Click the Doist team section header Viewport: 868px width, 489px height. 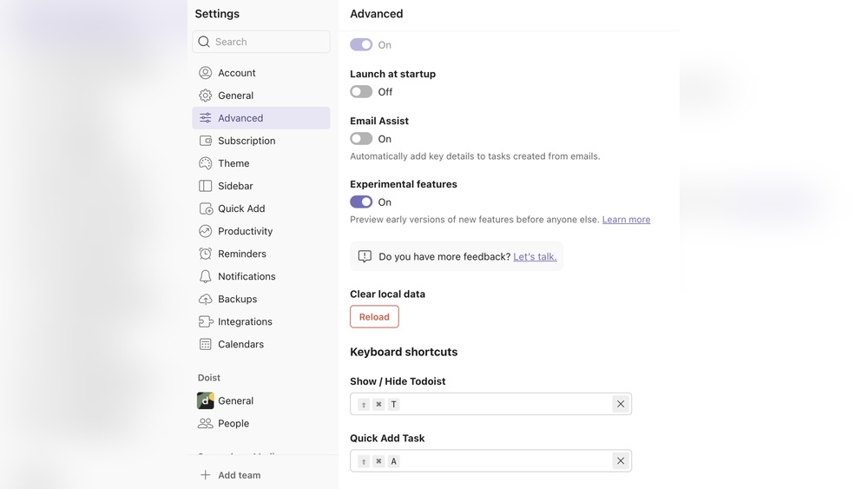[x=208, y=378]
